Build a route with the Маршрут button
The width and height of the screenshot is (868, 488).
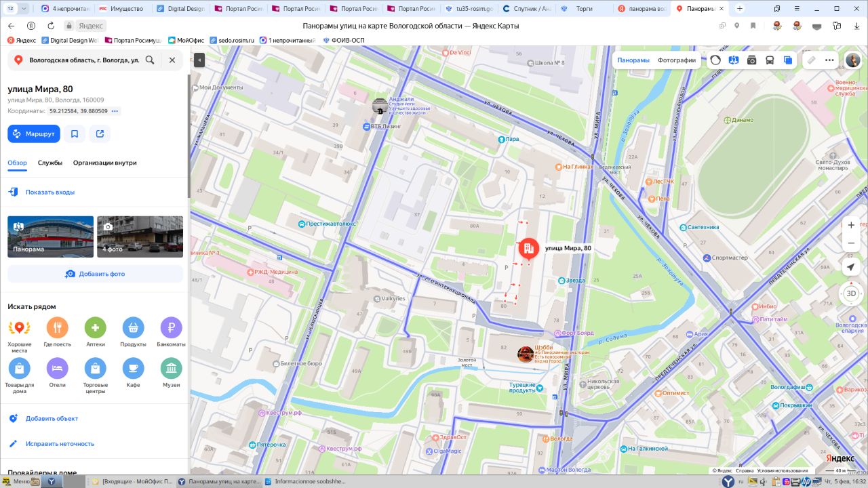[34, 134]
